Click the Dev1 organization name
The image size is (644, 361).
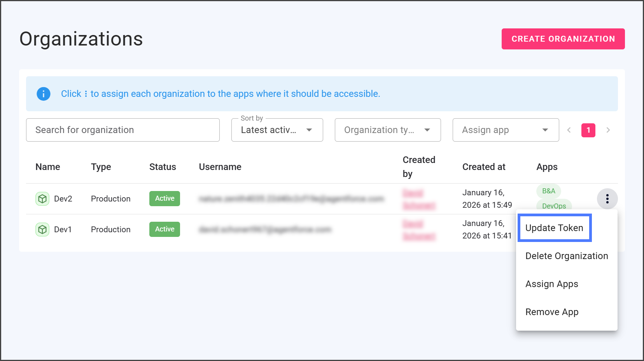(x=63, y=230)
